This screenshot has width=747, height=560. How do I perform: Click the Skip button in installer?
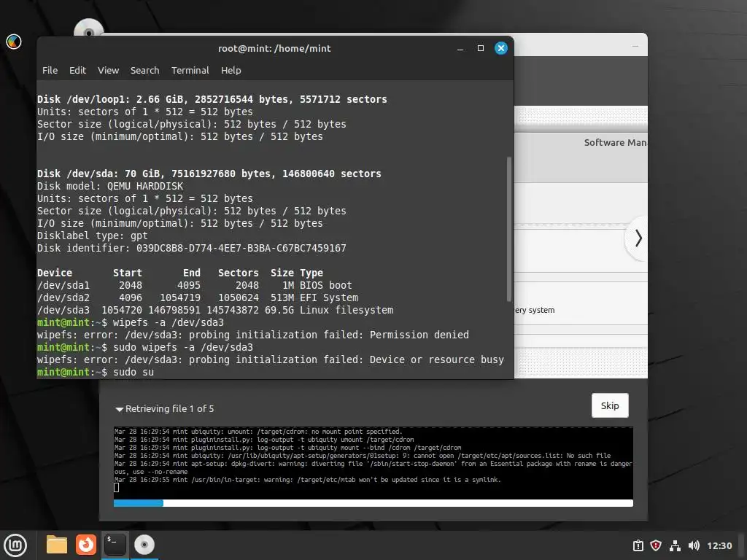610,405
